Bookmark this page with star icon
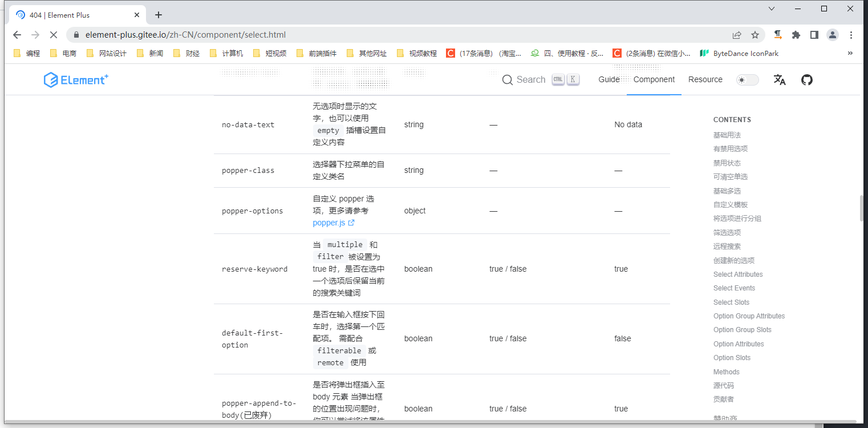 [x=755, y=35]
